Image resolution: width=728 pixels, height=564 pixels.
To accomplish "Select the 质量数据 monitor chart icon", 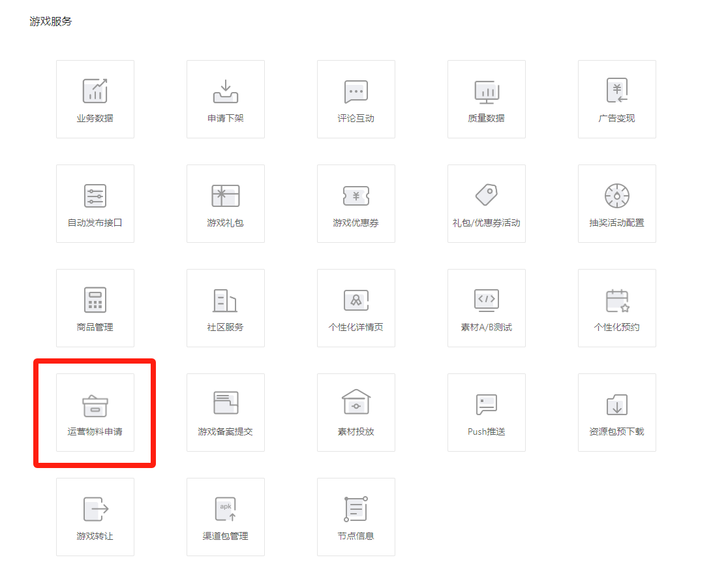I will point(487,91).
